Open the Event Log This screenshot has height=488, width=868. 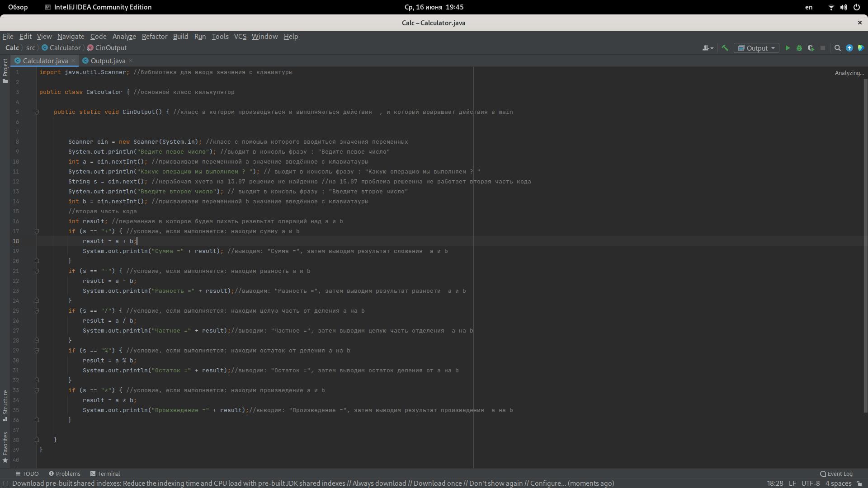point(836,474)
